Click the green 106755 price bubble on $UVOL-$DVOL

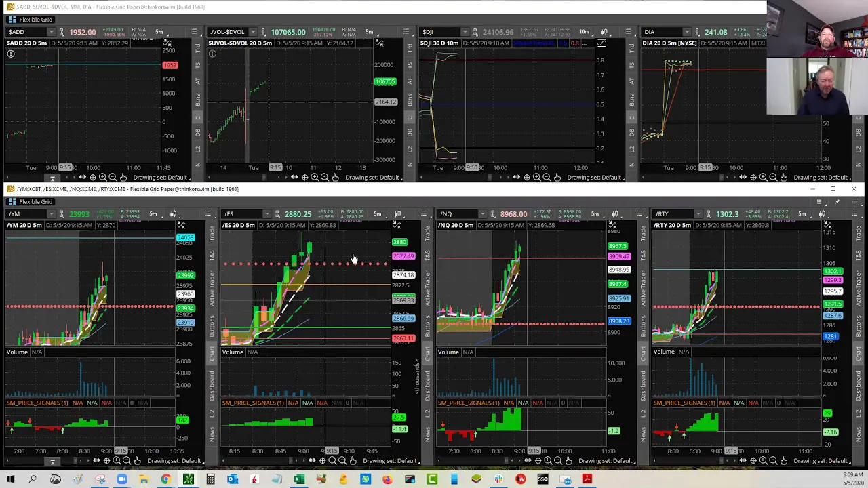click(x=385, y=82)
